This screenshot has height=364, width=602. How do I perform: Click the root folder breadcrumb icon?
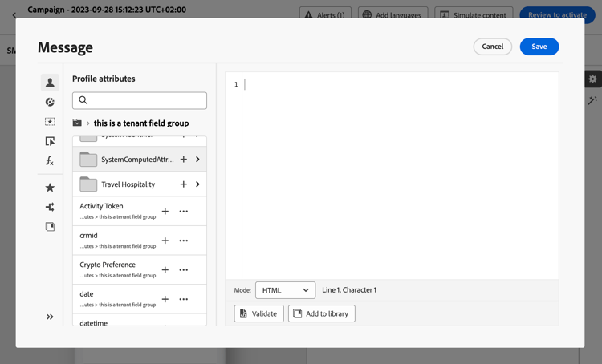77,123
